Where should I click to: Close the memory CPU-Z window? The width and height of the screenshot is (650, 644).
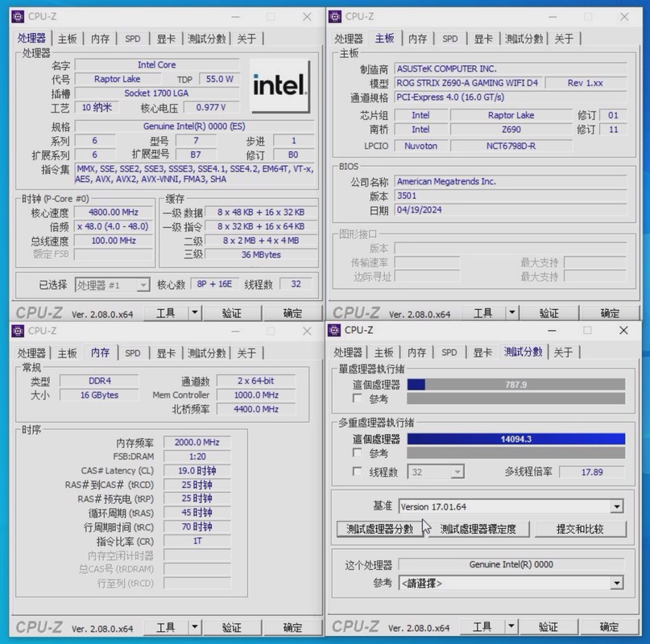(x=307, y=331)
